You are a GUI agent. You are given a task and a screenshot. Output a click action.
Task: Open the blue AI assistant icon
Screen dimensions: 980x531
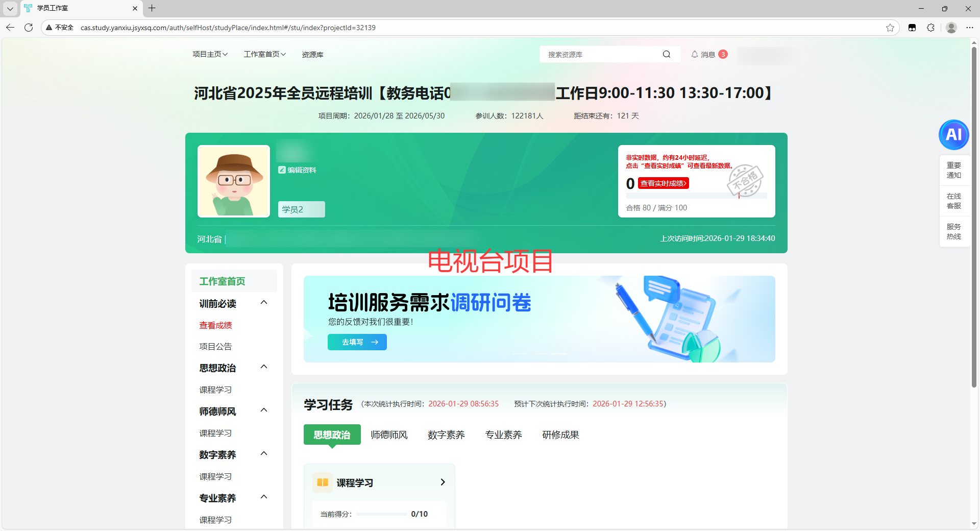click(953, 135)
